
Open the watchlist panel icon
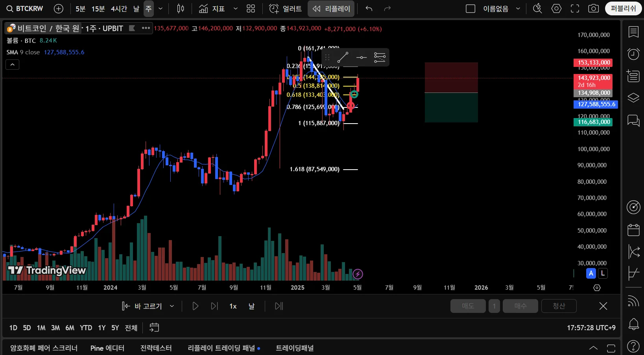click(633, 32)
